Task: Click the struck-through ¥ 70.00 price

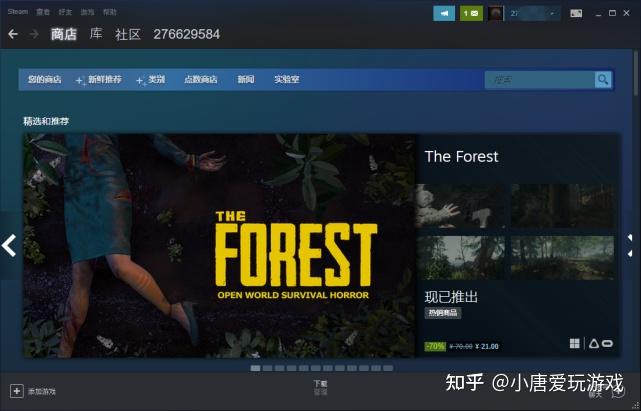Action: [x=461, y=346]
